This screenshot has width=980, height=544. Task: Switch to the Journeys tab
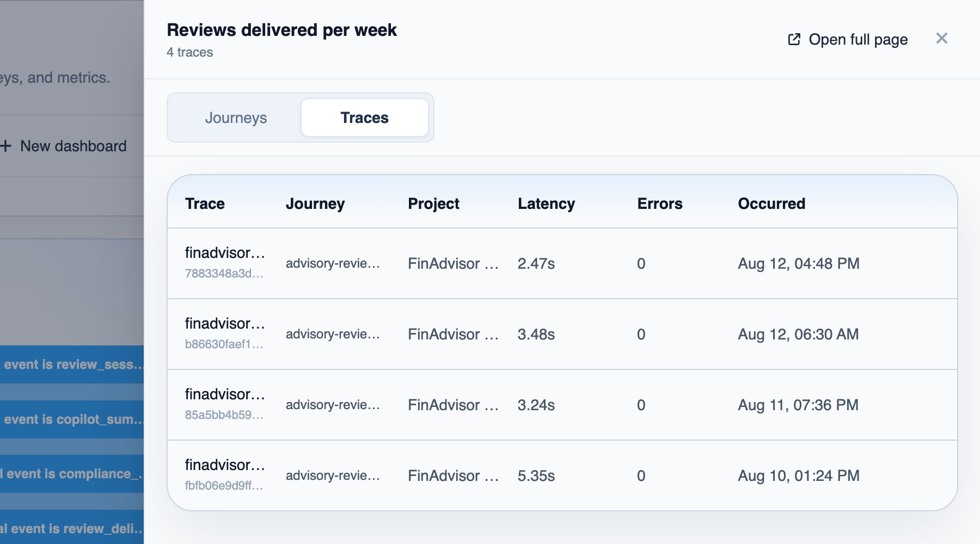[236, 118]
